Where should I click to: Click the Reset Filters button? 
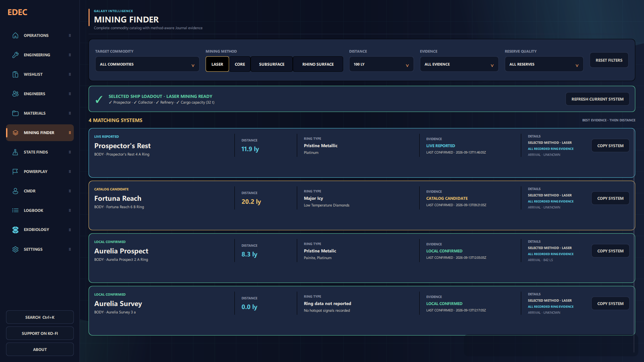pos(609,60)
